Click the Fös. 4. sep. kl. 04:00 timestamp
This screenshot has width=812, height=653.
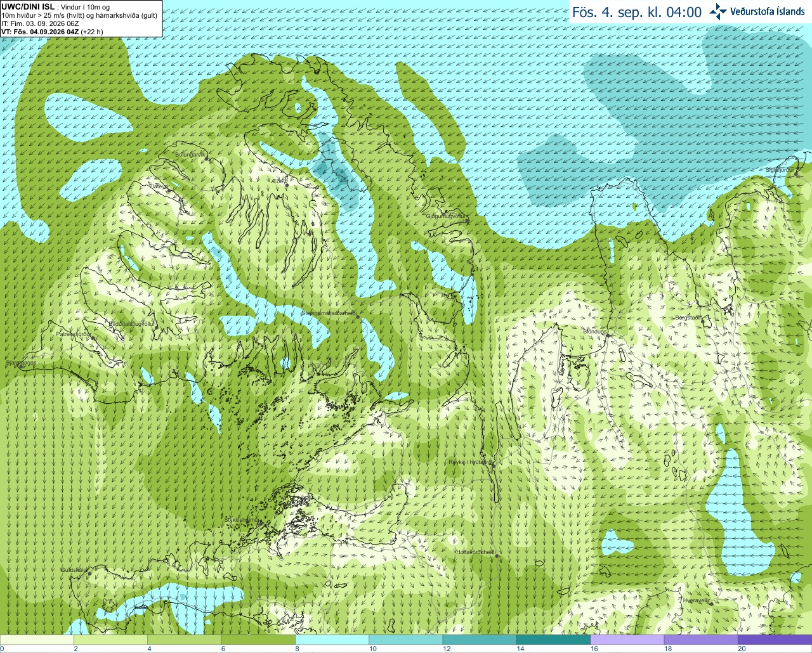(x=637, y=12)
